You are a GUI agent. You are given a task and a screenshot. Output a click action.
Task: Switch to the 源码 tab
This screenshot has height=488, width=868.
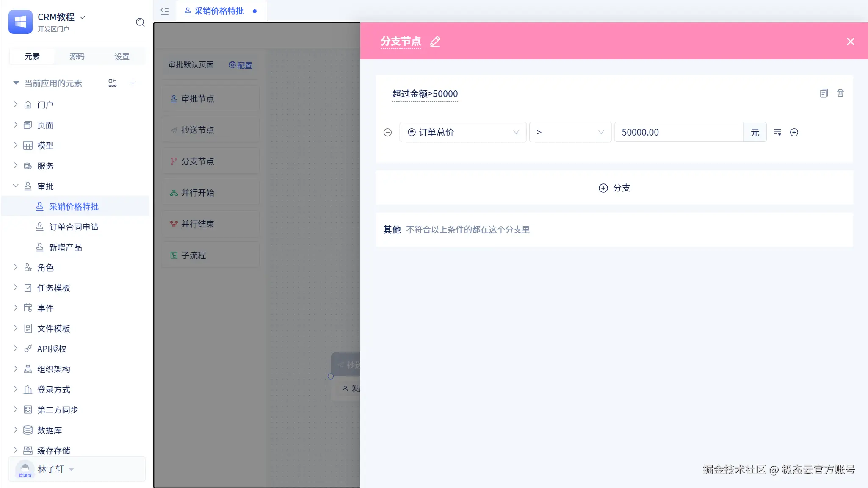77,56
